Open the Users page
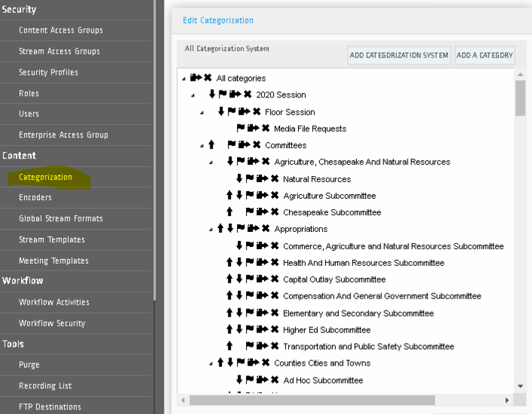This screenshot has width=532, height=414. tap(29, 114)
